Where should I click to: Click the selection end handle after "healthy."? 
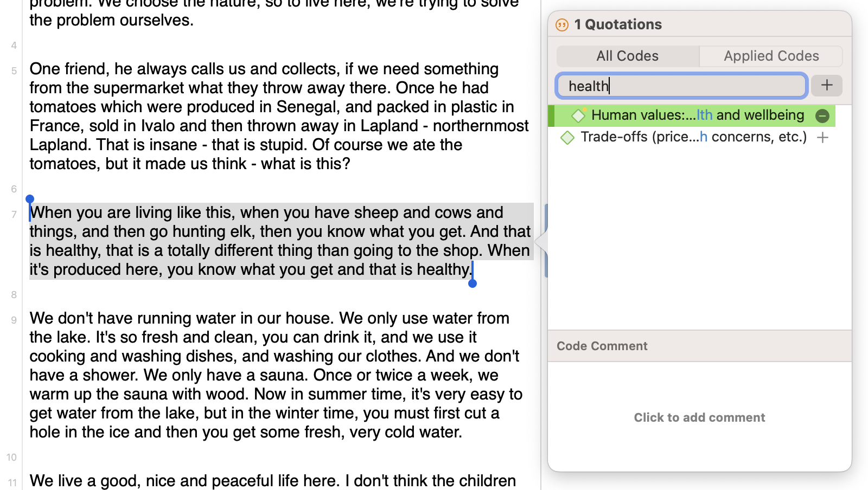(x=473, y=283)
